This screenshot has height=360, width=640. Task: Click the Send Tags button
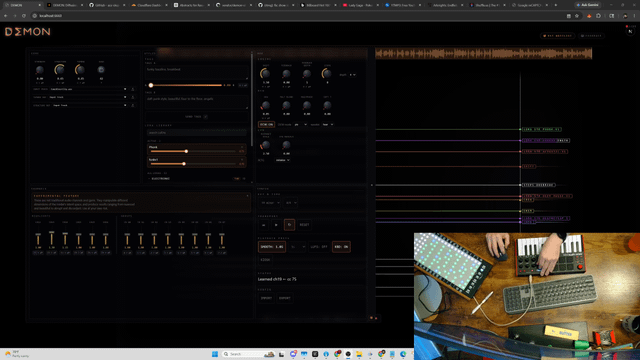click(197, 117)
